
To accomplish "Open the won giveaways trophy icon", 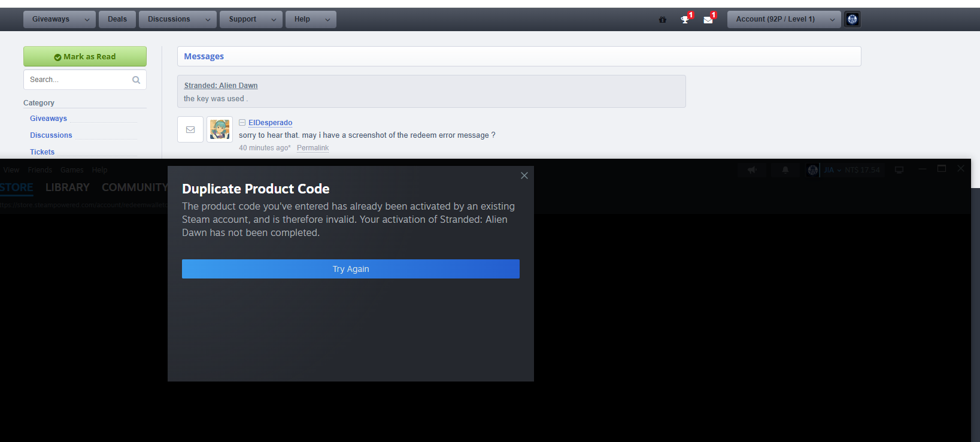I will [685, 20].
